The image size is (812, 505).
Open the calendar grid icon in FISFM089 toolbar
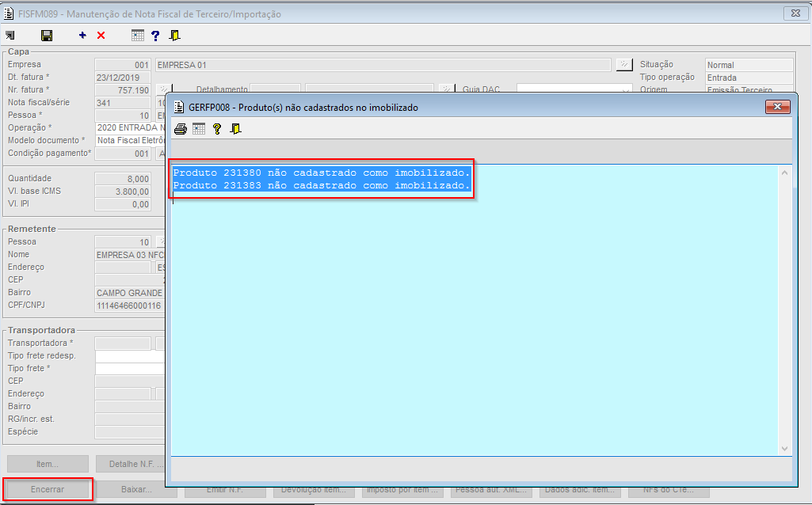137,35
